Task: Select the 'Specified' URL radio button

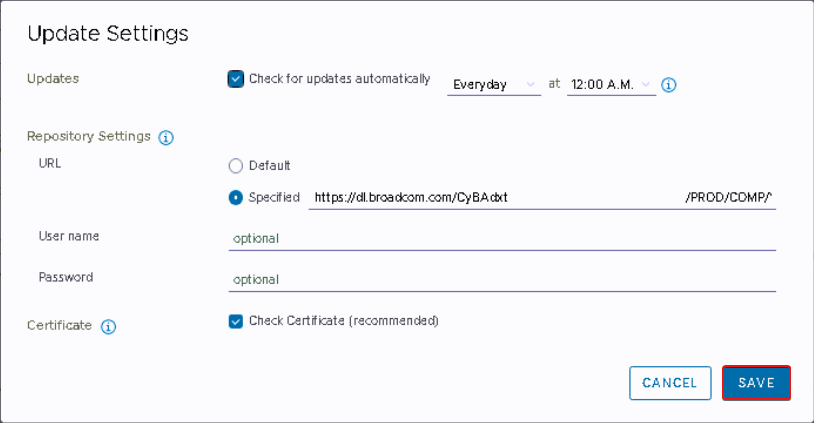Action: 236,197
